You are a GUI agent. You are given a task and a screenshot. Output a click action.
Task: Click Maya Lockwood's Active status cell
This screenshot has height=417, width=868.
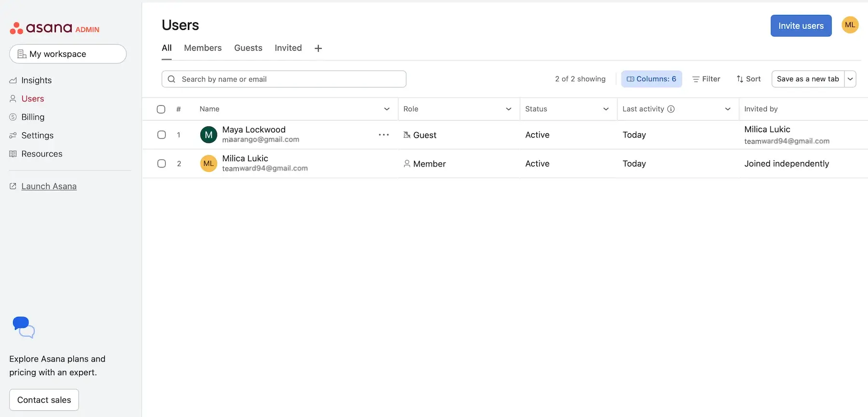click(x=537, y=135)
